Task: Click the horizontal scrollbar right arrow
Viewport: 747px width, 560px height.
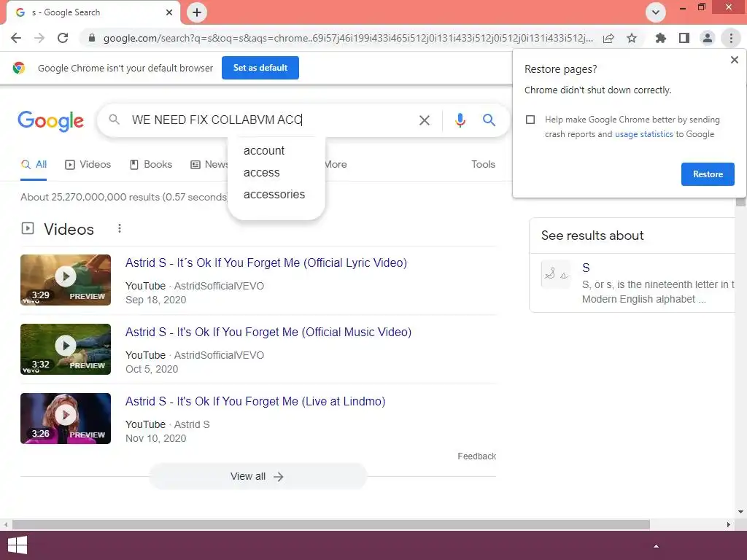Action: (728, 525)
